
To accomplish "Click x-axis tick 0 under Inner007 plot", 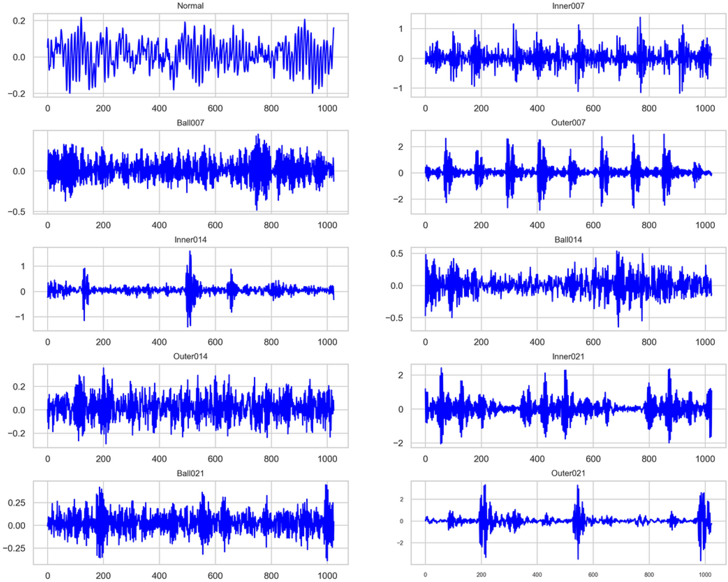I will 425,108.
